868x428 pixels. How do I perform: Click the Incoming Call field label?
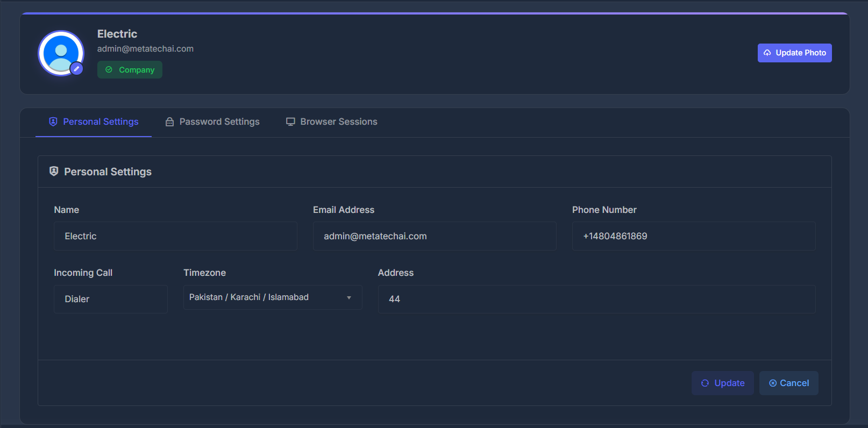click(x=83, y=273)
